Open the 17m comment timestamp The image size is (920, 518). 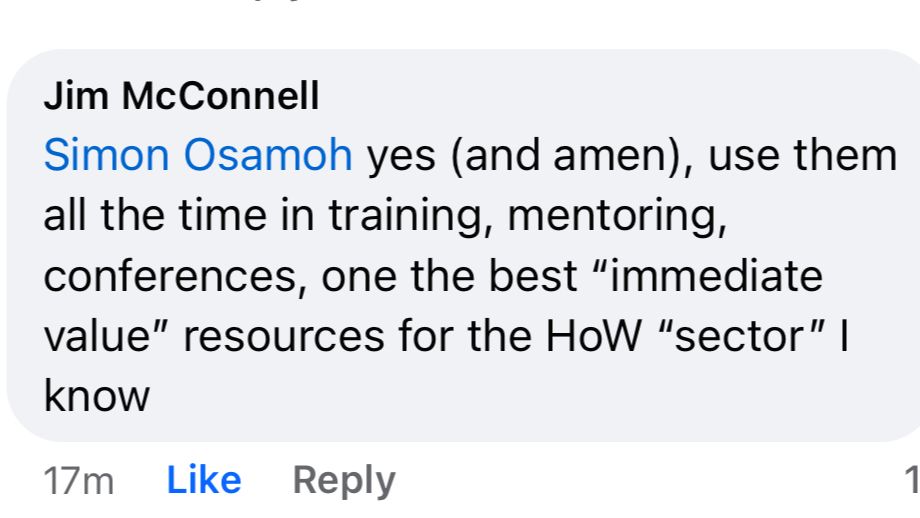point(79,482)
